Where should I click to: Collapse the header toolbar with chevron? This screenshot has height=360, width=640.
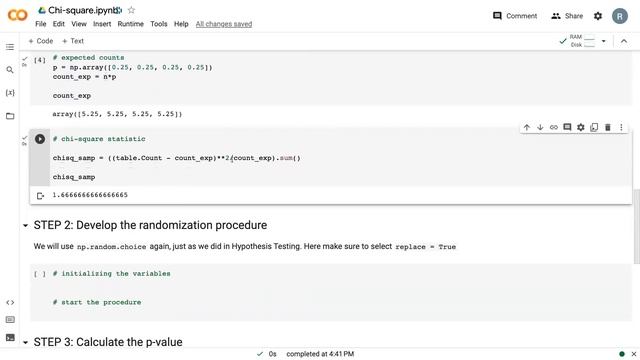[x=624, y=41]
